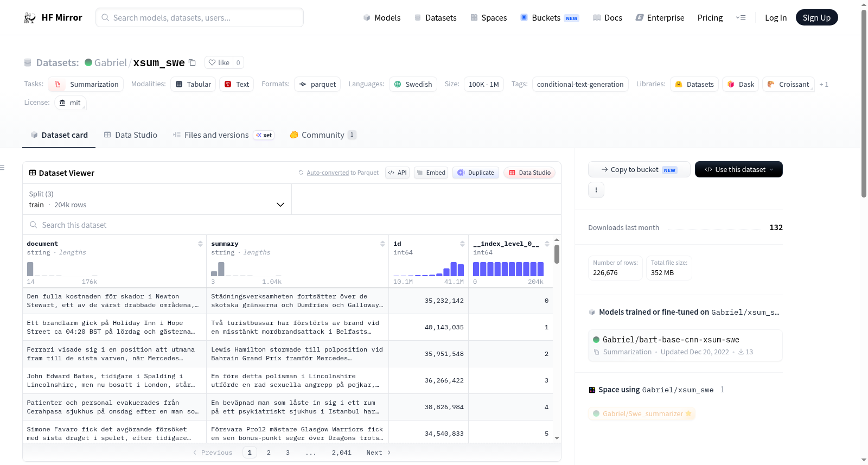Click the conditional-text-generation tag
868x465 pixels.
[x=580, y=84]
